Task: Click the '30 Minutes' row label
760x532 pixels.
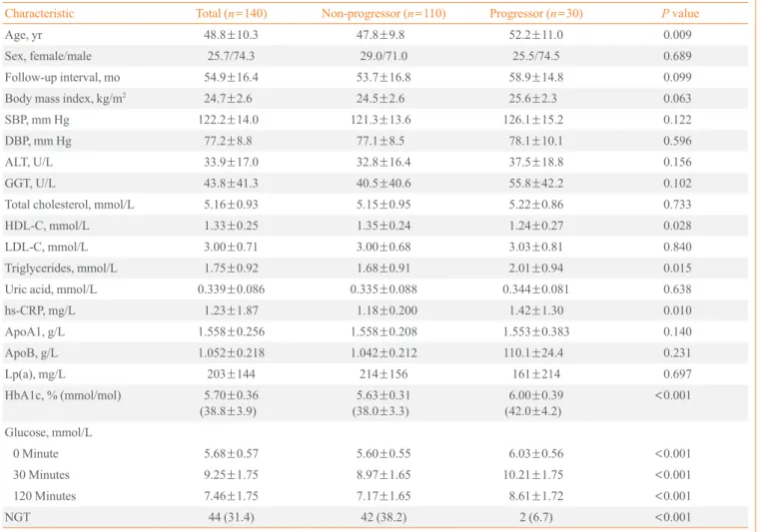Action: (x=41, y=475)
